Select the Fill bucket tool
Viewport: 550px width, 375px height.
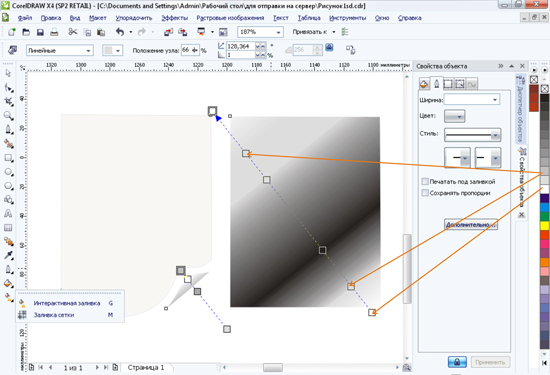click(8, 283)
